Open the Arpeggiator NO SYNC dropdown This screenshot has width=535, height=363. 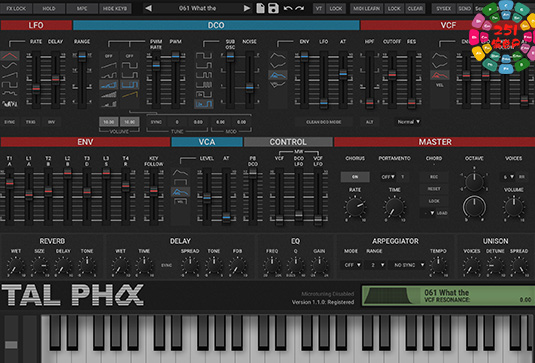point(408,265)
